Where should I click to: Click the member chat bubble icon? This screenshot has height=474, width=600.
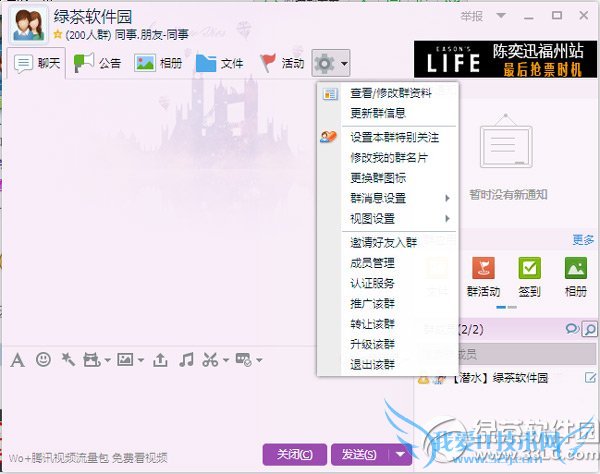(x=572, y=328)
